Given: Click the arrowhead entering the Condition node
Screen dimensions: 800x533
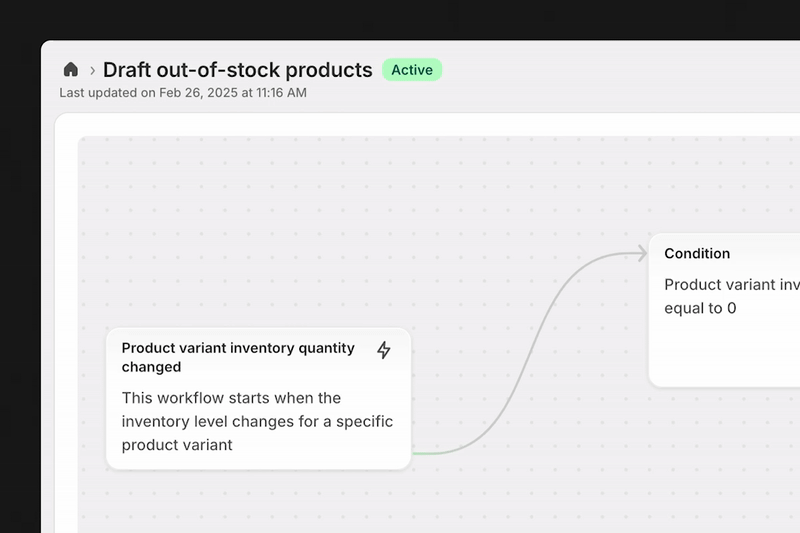Looking at the screenshot, I should (x=641, y=254).
